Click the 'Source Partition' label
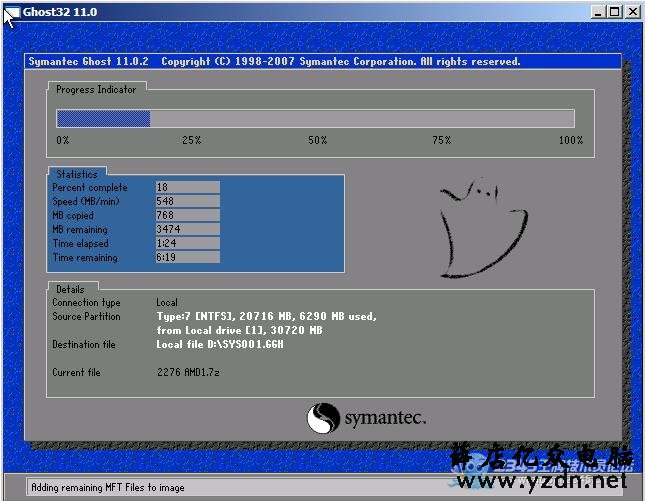Screen dimensions: 645x501 [86, 316]
